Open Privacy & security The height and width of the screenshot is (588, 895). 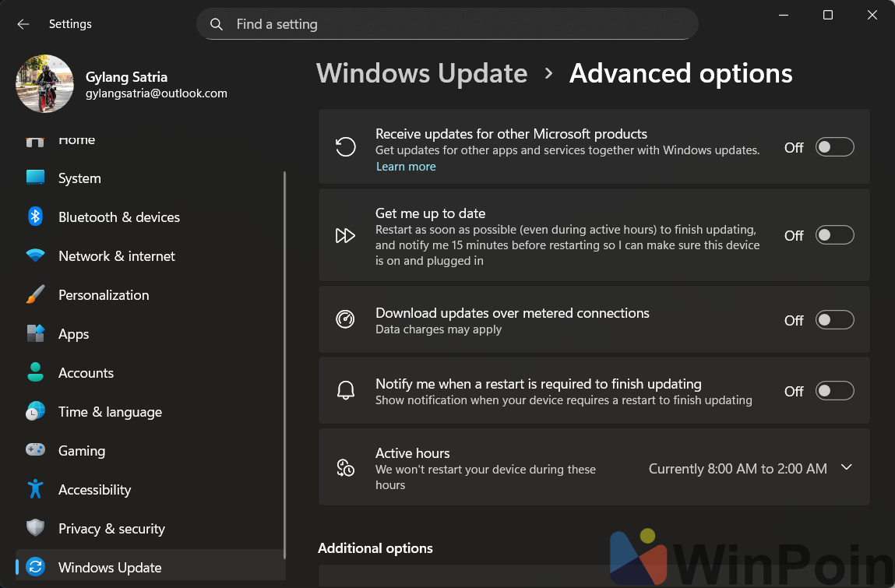(150, 528)
